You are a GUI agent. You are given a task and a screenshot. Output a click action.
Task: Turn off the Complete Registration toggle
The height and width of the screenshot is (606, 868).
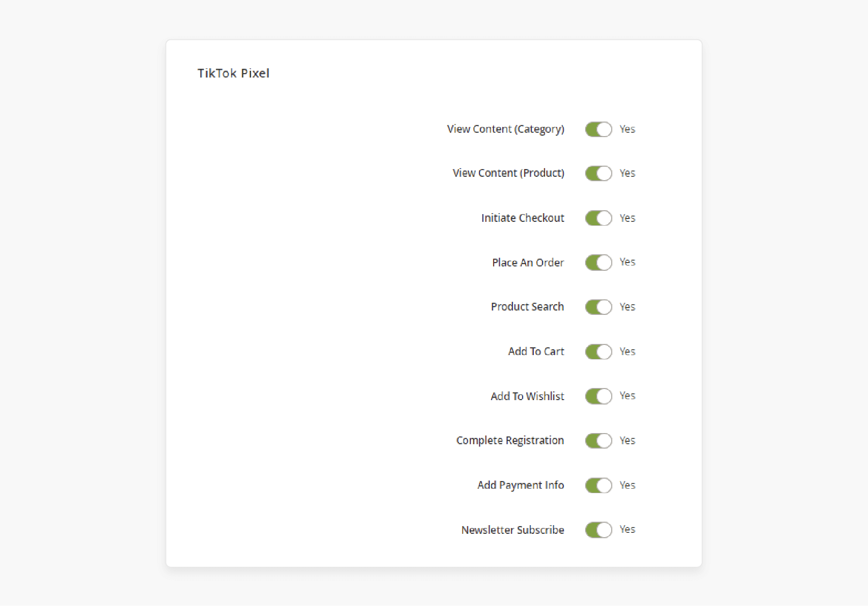click(598, 441)
